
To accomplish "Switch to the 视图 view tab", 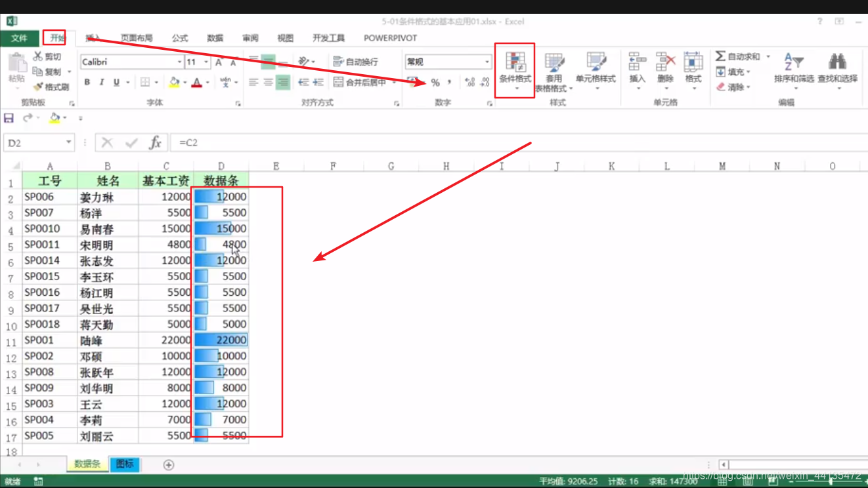I will pos(286,38).
